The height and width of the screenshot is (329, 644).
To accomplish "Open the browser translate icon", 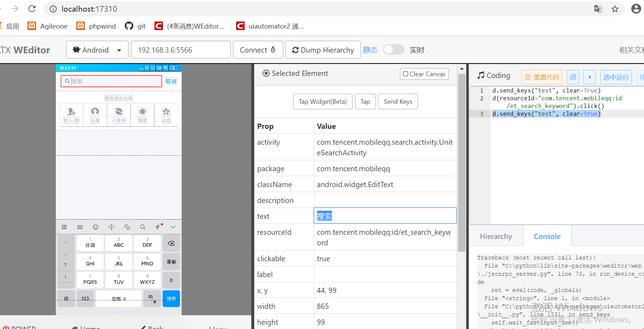I will coord(598,9).
